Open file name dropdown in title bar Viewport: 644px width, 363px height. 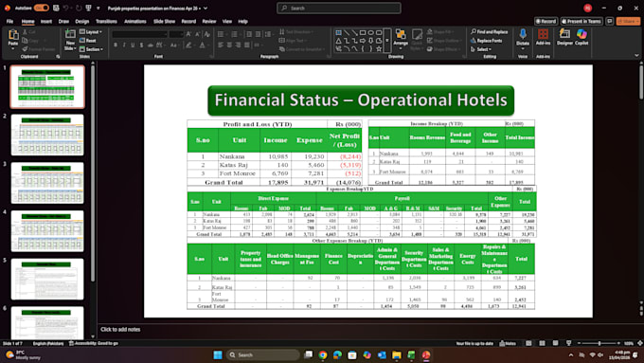pyautogui.click(x=206, y=9)
